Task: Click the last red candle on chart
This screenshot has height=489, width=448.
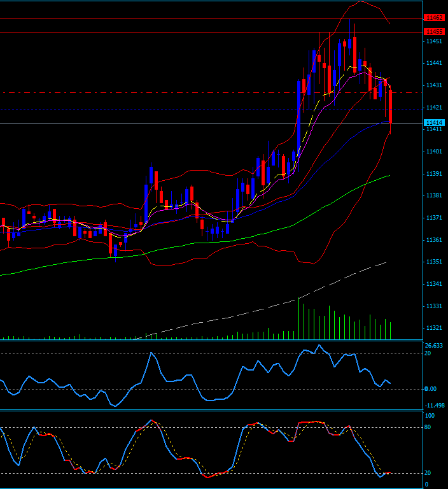Action: point(390,106)
